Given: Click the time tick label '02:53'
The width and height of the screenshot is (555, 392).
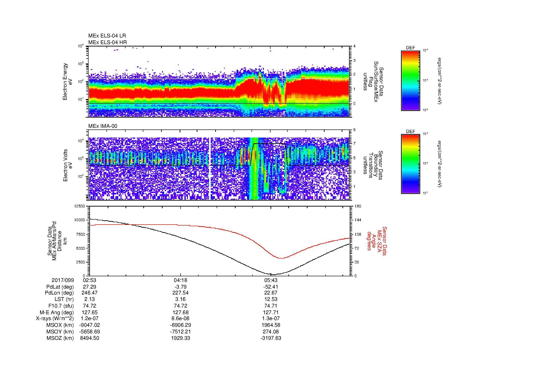Looking at the screenshot, I should click(89, 280).
